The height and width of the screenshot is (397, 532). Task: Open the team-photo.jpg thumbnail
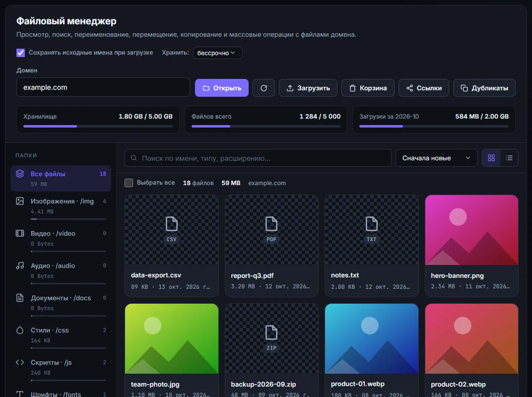click(172, 338)
